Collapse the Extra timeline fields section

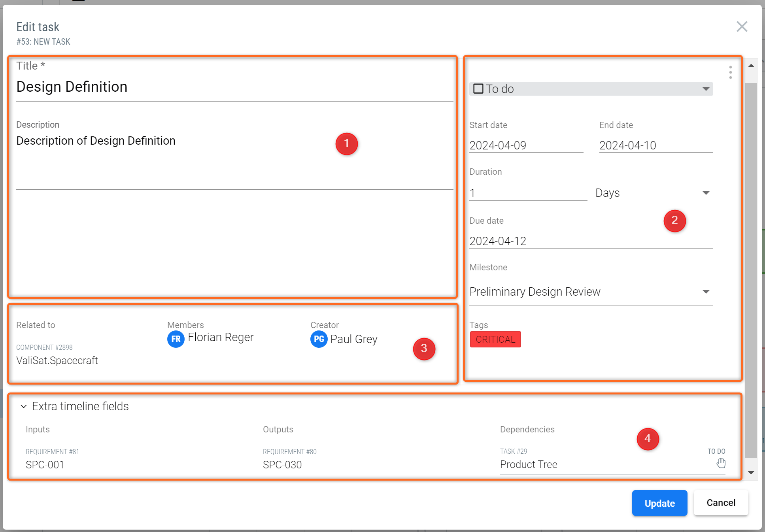point(24,406)
